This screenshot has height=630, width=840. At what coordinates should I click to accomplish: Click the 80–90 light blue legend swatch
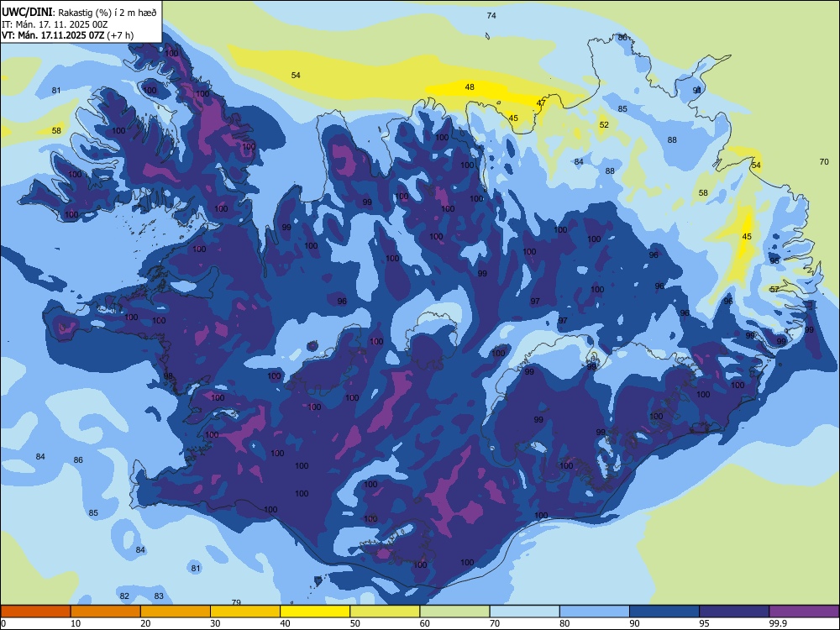coord(595,612)
